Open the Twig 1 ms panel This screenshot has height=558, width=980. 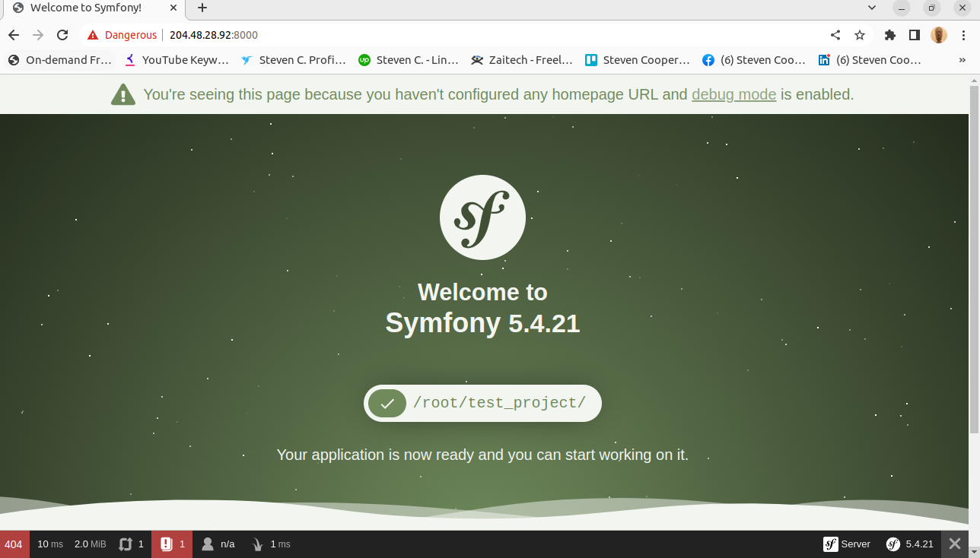click(271, 544)
